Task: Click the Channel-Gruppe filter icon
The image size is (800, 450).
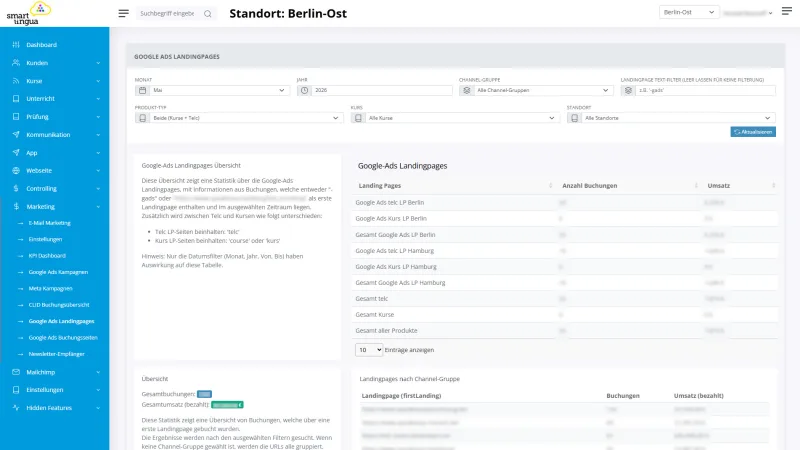Action: tap(466, 90)
